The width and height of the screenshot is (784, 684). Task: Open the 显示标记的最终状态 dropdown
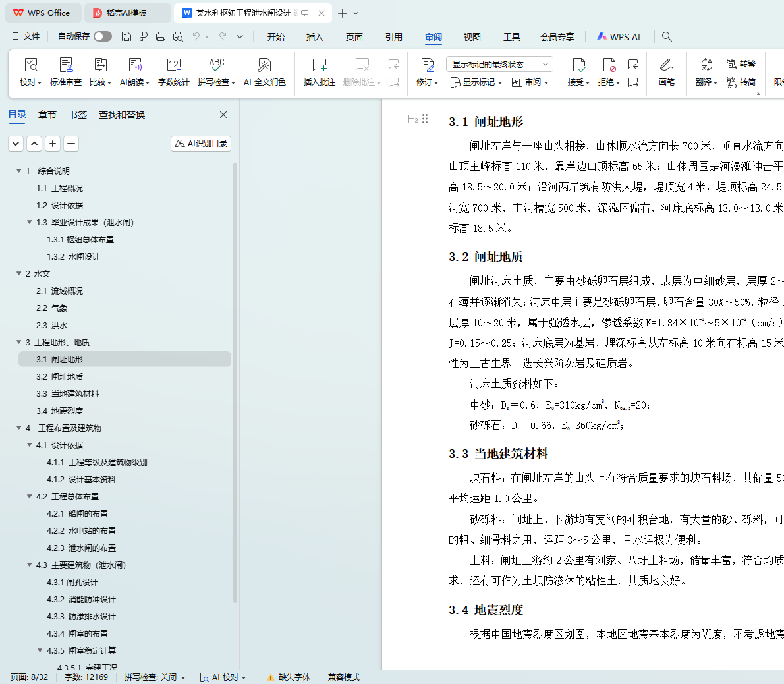tap(499, 64)
